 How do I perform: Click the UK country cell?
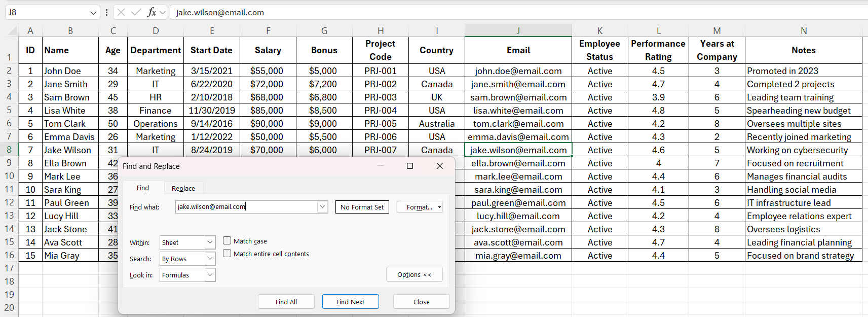[x=437, y=97]
